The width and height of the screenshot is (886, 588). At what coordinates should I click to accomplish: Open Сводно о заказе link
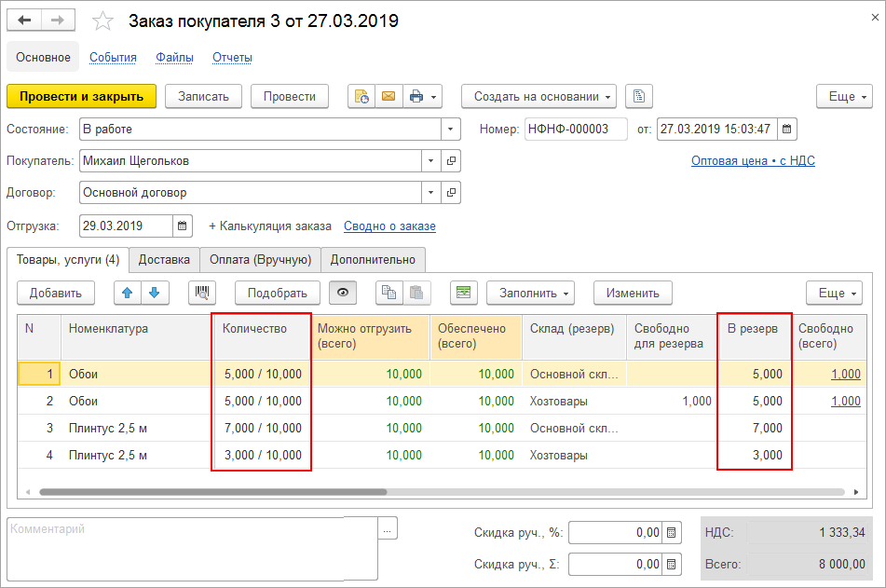(x=389, y=226)
